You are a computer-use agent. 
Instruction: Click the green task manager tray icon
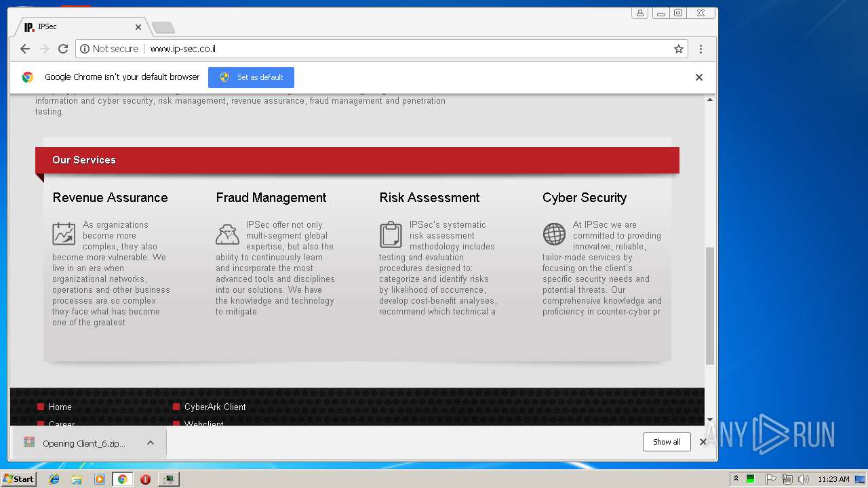[x=751, y=479]
